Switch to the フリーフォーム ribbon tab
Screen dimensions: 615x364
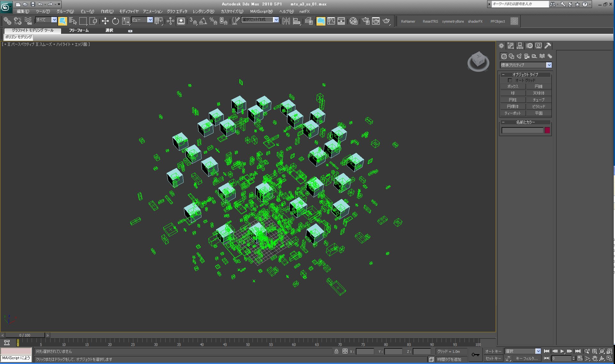click(79, 30)
